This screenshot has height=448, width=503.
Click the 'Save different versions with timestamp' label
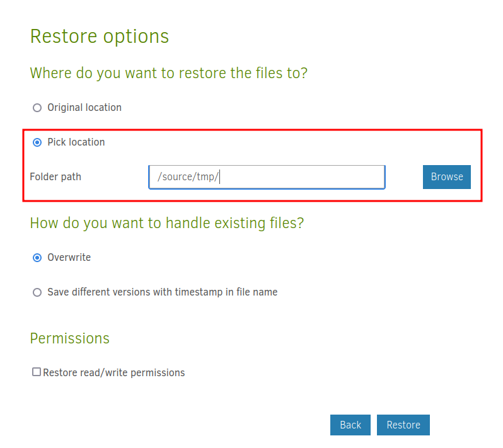(163, 292)
